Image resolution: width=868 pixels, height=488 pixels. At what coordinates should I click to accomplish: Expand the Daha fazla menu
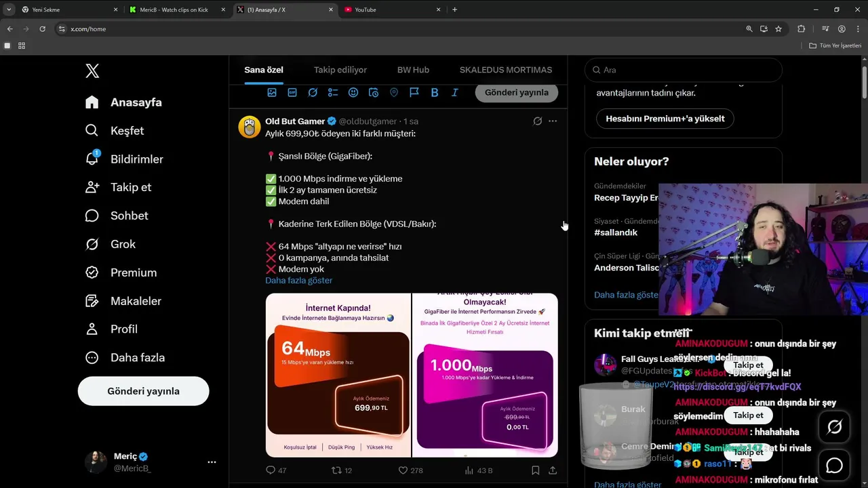click(125, 358)
